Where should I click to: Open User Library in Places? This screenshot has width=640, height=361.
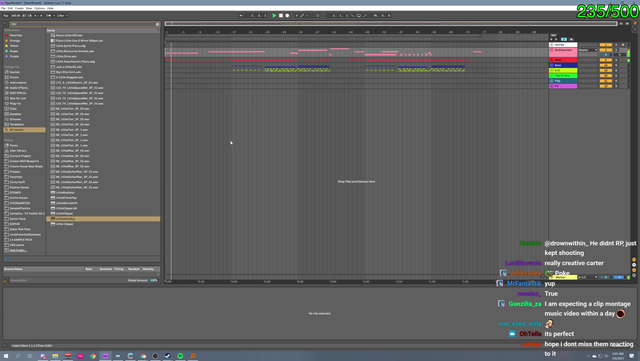(18, 151)
